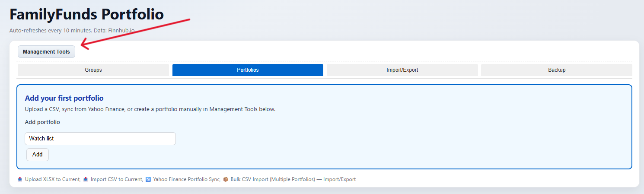This screenshot has height=194, width=644.
Task: Click 'Bulk CSV Import (Multiple Portfolios)' text
Action: pyautogui.click(x=273, y=179)
